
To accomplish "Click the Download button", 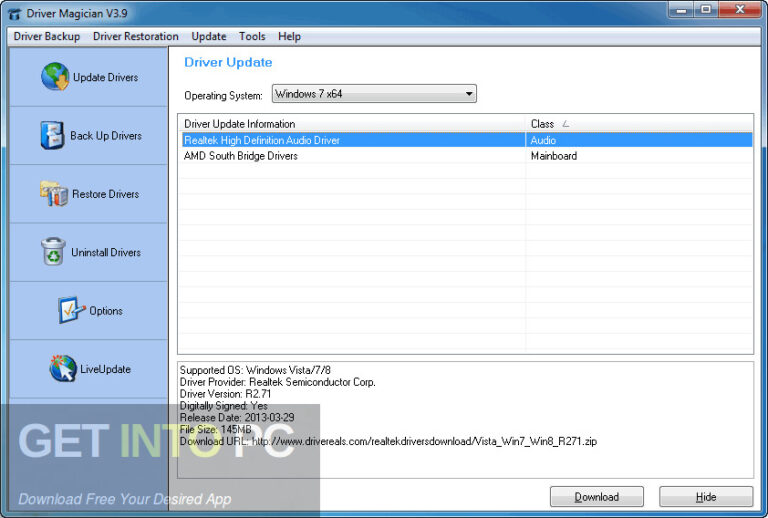I will [597, 497].
